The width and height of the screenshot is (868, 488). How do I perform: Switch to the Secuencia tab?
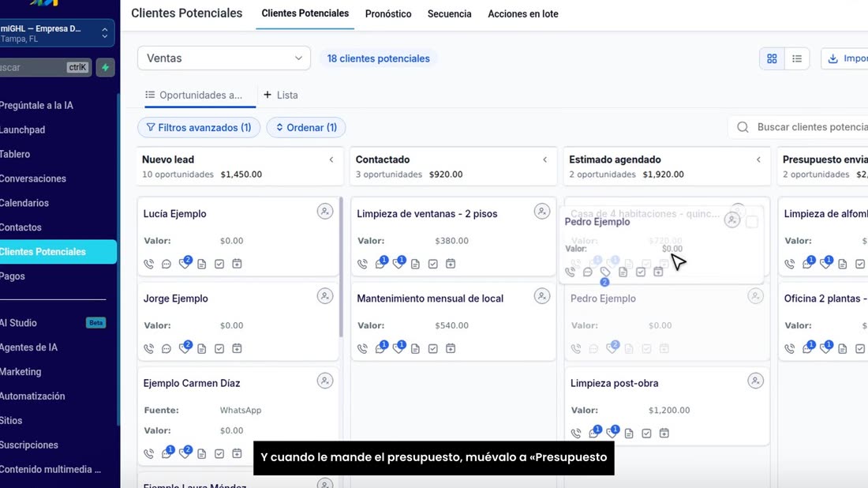(450, 14)
